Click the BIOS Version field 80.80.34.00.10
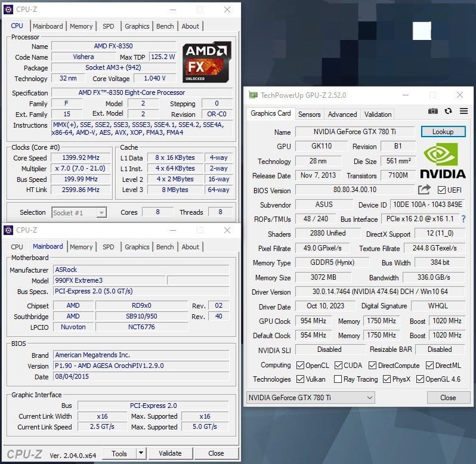This screenshot has height=464, width=476. [354, 190]
